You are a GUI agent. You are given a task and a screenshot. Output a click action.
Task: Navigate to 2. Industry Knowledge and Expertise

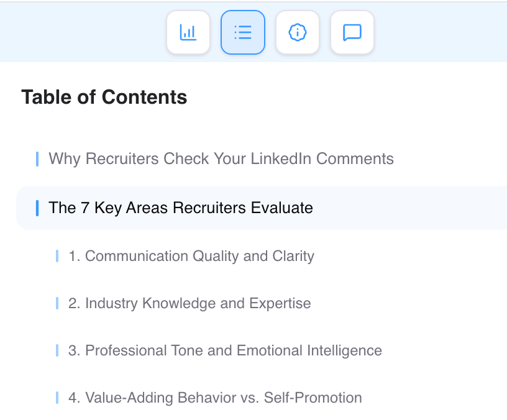tap(190, 303)
